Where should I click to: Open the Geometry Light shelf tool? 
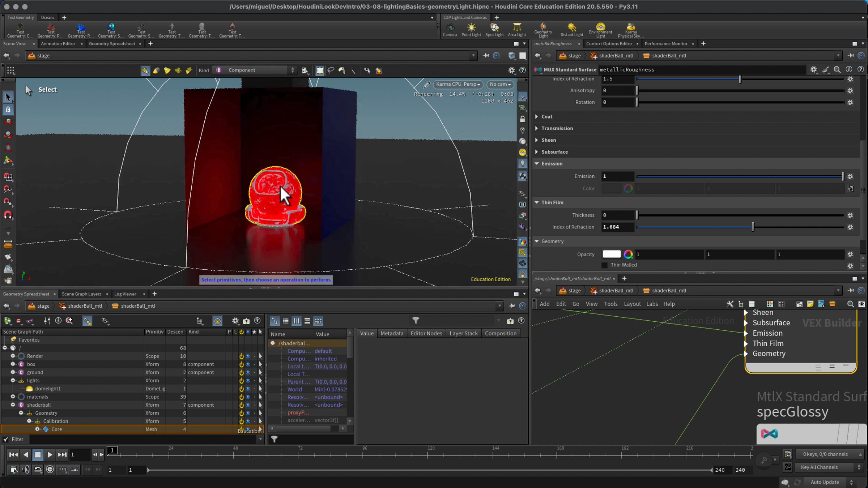click(x=543, y=30)
